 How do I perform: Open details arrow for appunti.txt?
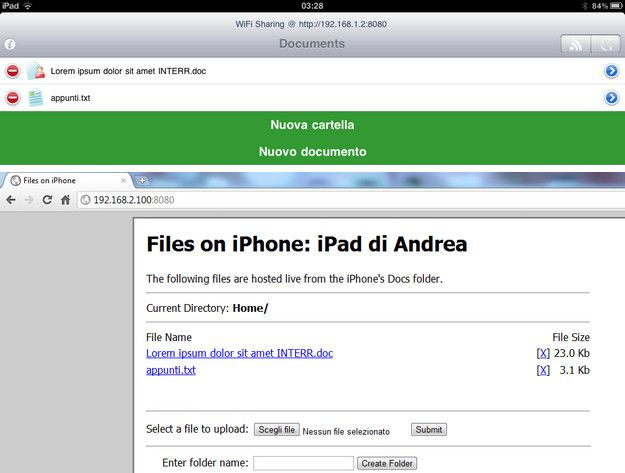point(611,98)
